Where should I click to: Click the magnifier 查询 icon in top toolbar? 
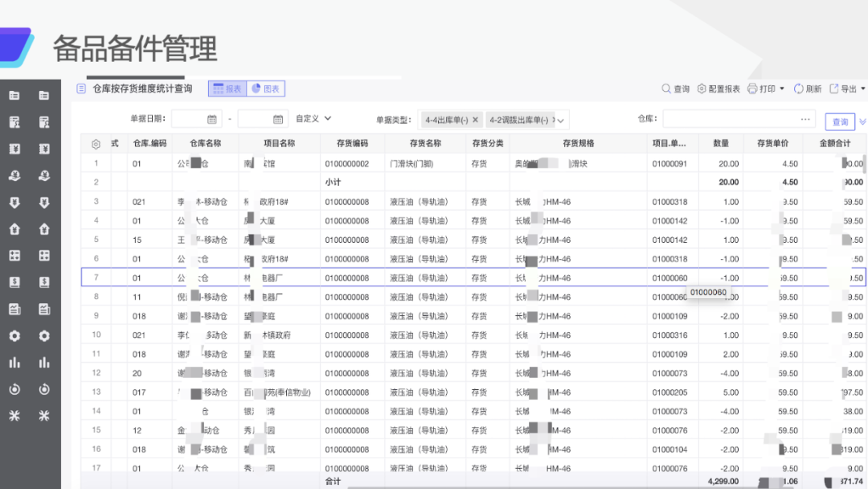coord(665,88)
